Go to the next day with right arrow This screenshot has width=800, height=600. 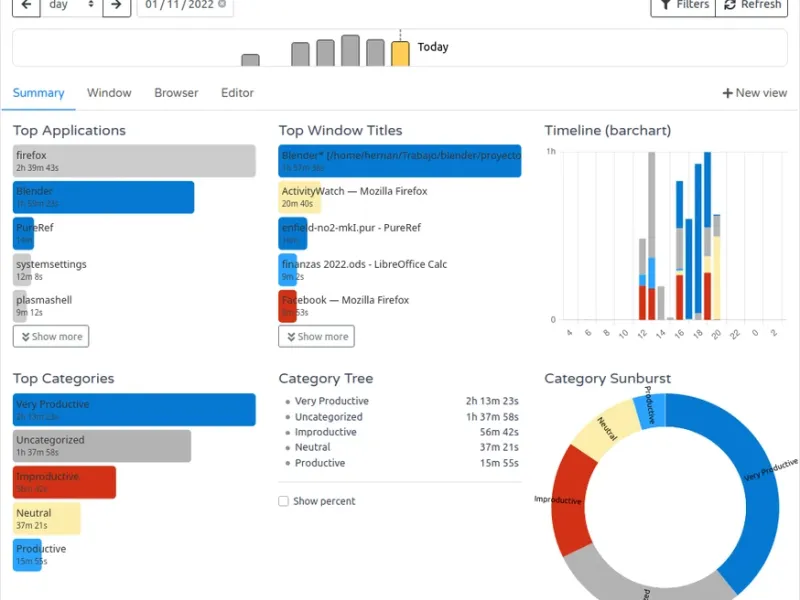(x=116, y=6)
